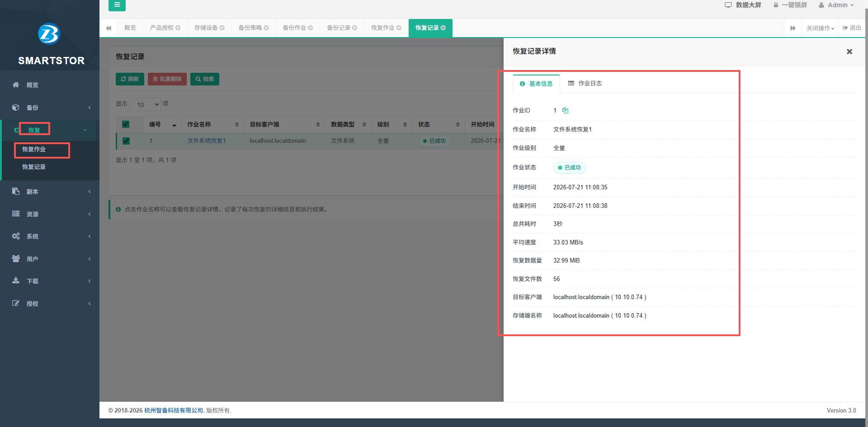Expand the 备份 sidebar menu chevron
The width and height of the screenshot is (868, 427).
click(x=90, y=108)
